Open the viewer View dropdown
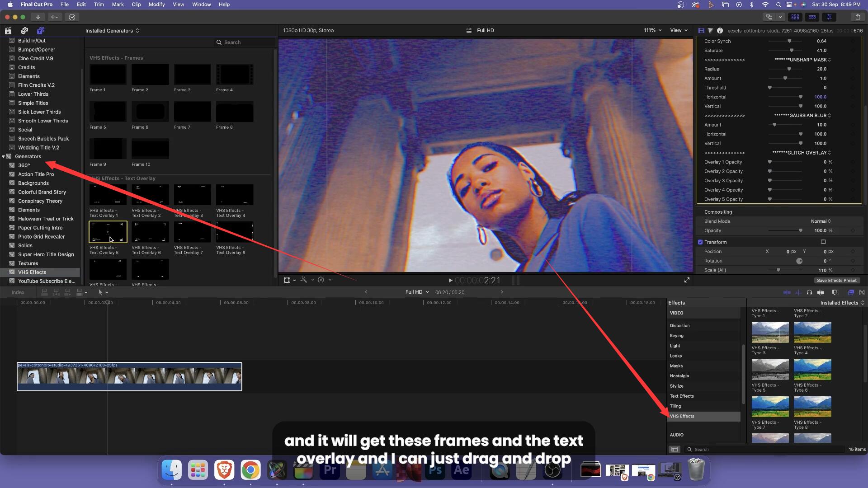The width and height of the screenshot is (868, 488). point(679,30)
